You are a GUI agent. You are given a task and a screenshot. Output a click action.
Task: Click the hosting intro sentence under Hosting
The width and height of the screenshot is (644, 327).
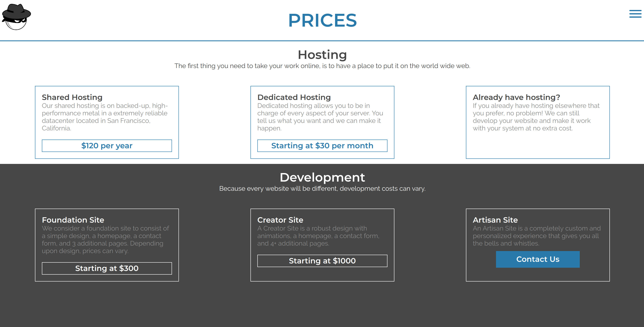(x=322, y=66)
